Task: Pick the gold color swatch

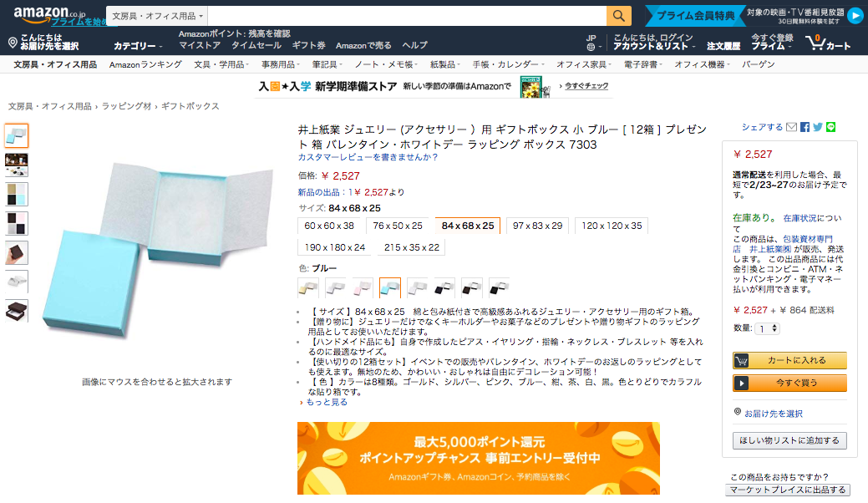Action: click(x=308, y=287)
